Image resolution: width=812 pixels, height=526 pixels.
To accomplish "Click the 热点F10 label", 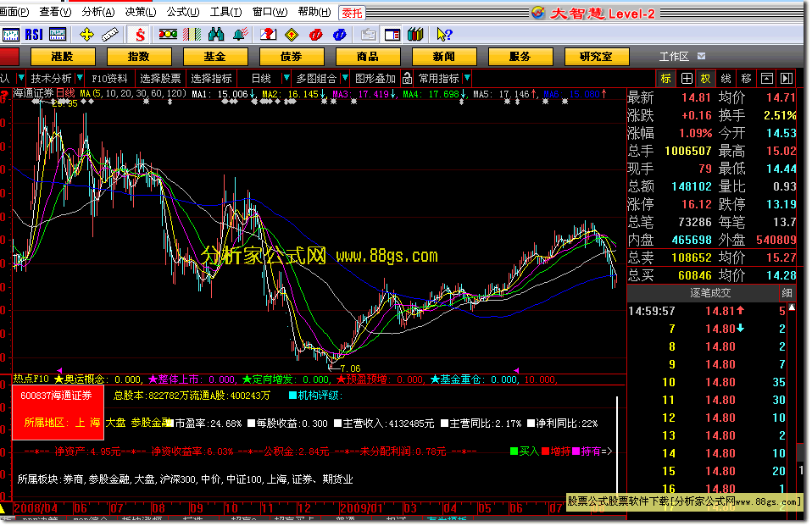I will pos(31,379).
